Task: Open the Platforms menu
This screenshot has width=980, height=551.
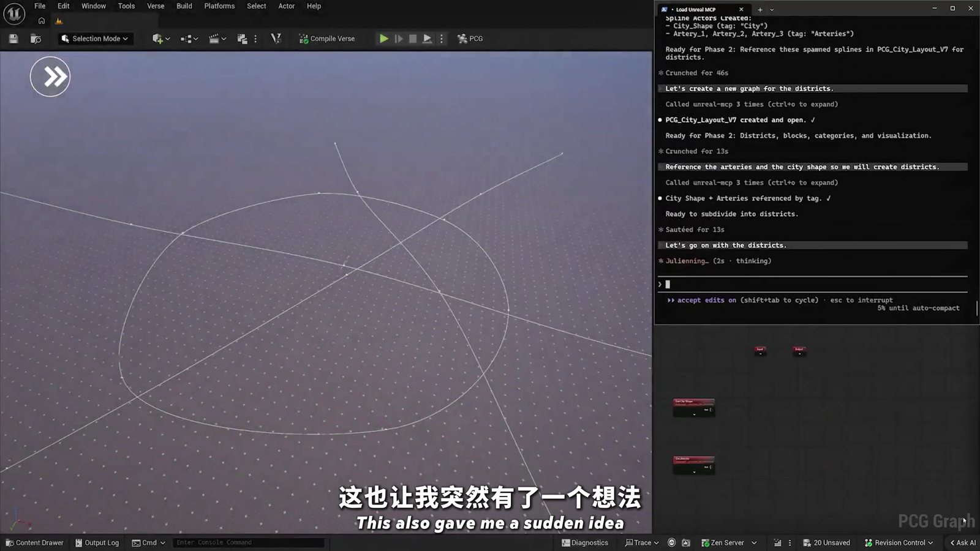Action: pos(219,6)
